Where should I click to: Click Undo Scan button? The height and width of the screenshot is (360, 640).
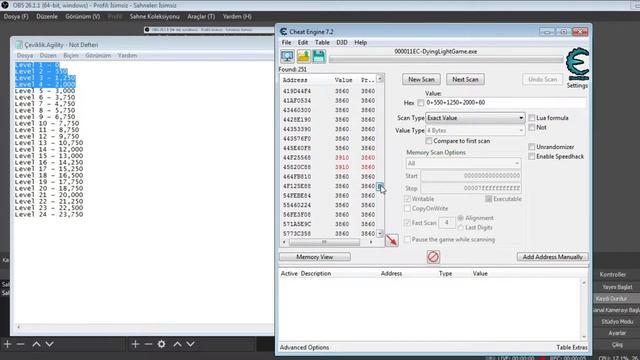point(542,80)
